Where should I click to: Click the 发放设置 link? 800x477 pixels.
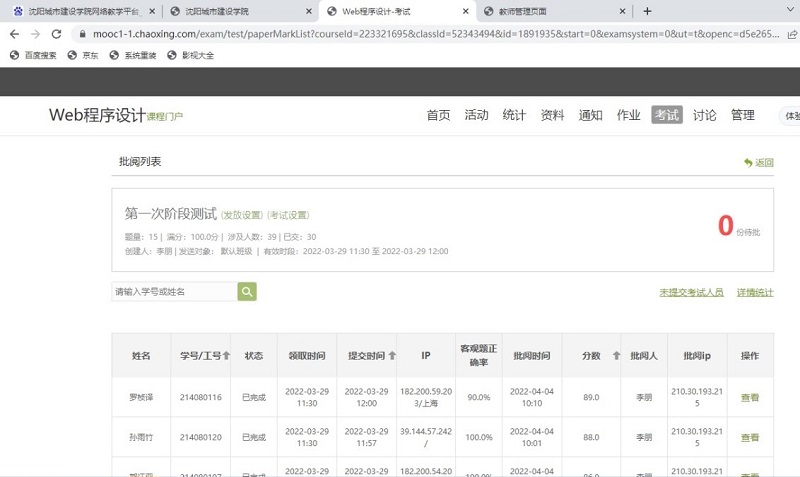242,215
